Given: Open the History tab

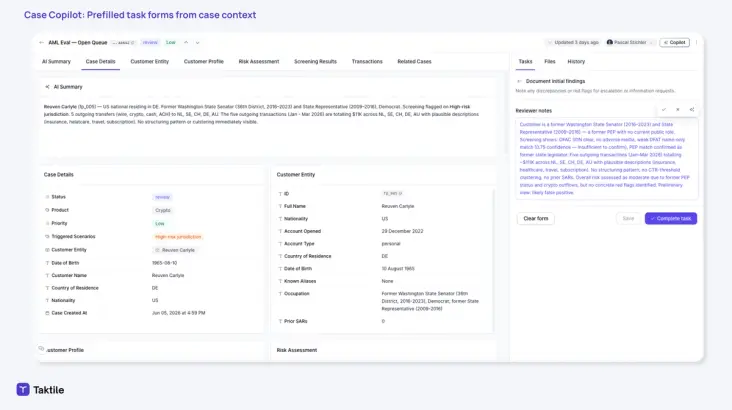Looking at the screenshot, I should [576, 62].
